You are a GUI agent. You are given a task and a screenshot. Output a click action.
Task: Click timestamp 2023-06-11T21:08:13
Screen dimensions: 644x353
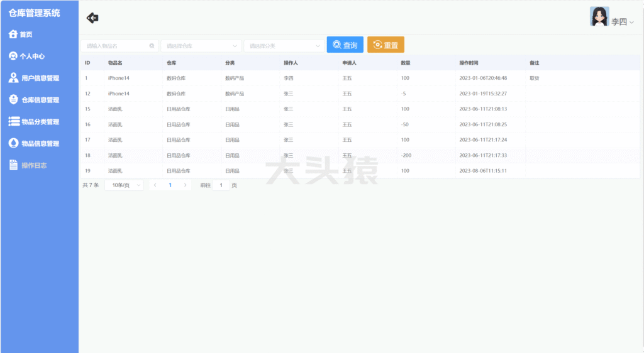coord(483,109)
